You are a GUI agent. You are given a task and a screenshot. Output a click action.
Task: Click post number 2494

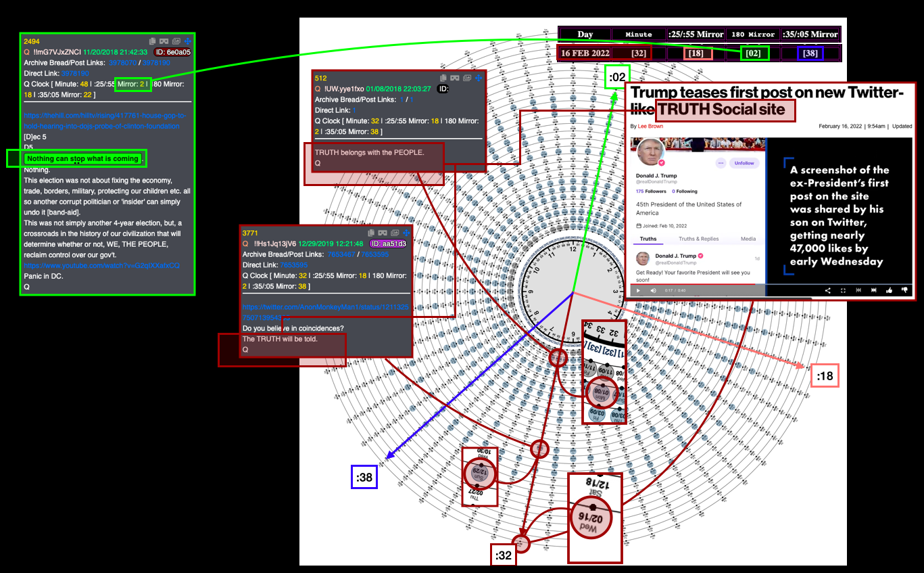pyautogui.click(x=32, y=41)
